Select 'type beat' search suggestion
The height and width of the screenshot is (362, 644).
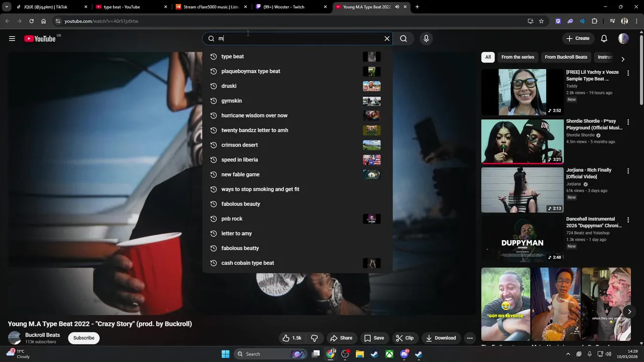tap(297, 57)
